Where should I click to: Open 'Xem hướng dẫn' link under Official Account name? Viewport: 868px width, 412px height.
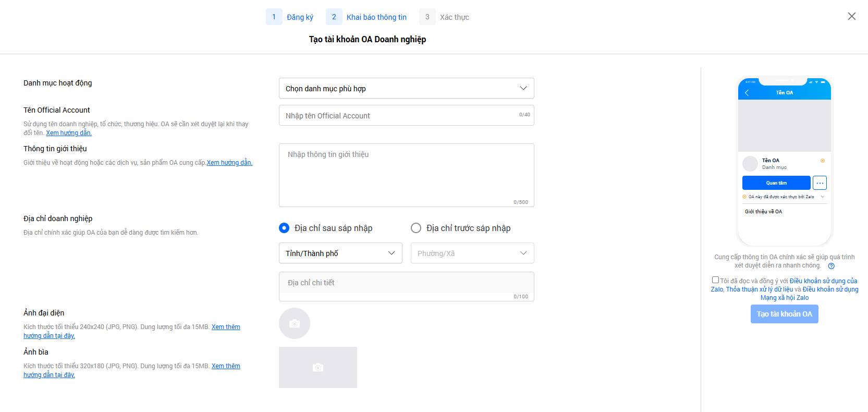click(69, 133)
